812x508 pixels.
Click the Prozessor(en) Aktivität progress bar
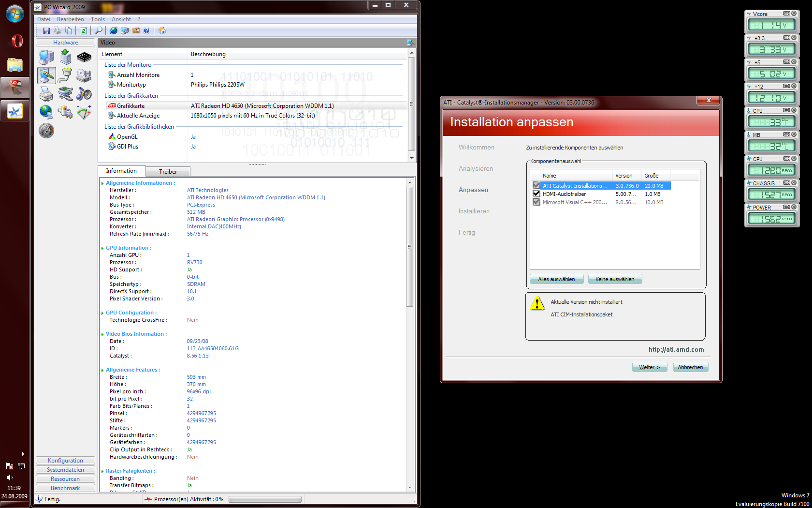(265, 499)
